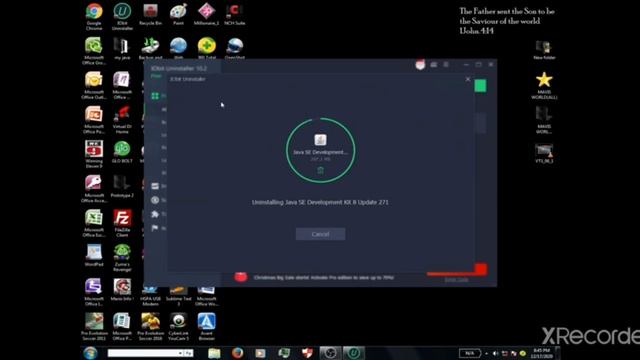Image resolution: width=640 pixels, height=360 pixels.
Task: Click the Java SE Development program icon
Action: [320, 140]
